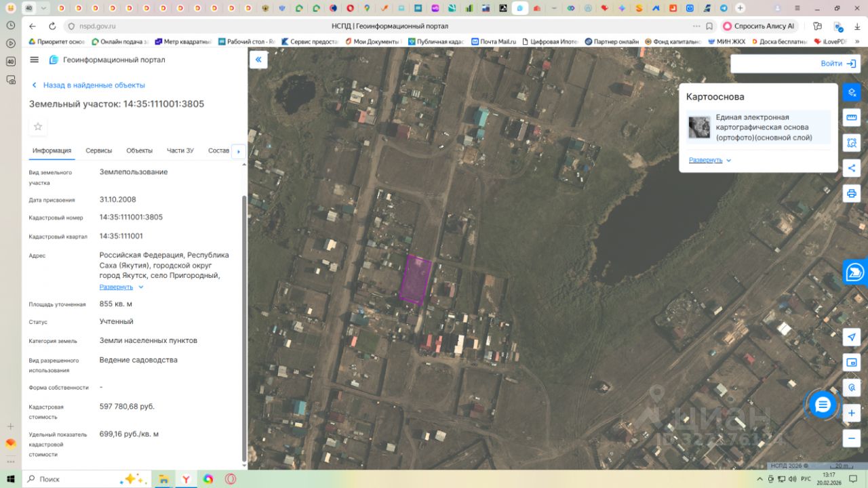Screen dimensions: 868x488
Task: Activate the area search selection tool
Action: click(852, 143)
